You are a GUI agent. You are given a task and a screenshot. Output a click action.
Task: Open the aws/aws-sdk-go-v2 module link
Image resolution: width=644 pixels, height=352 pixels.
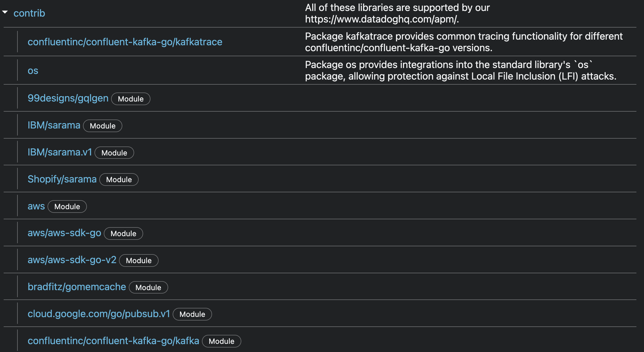pyautogui.click(x=72, y=260)
